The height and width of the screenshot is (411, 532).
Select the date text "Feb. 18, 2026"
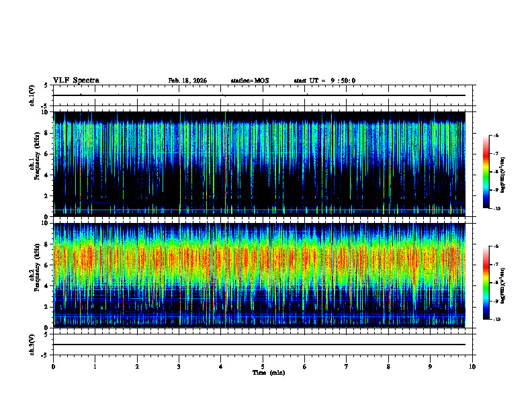click(x=187, y=81)
